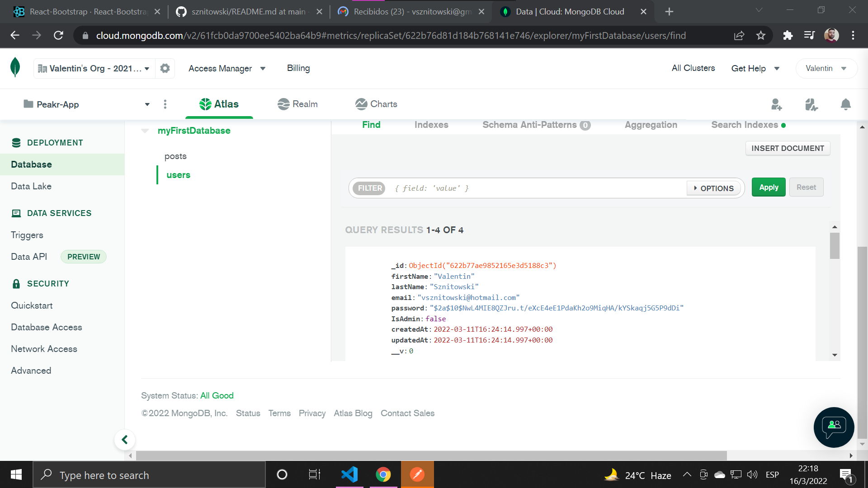Select the users collection
Image resolution: width=868 pixels, height=488 pixels.
coord(178,175)
